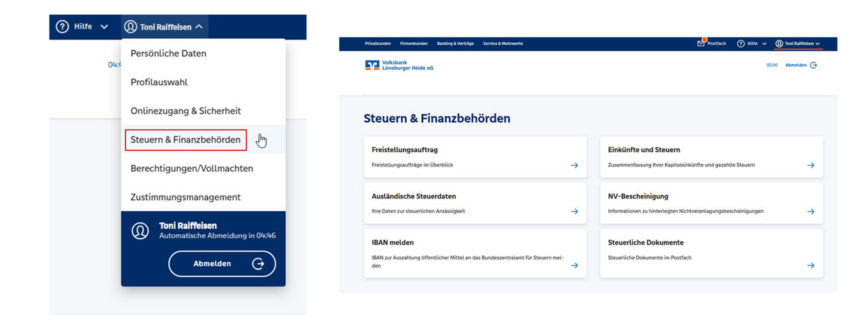
Task: Click 'Ihre Daten zur steuerlichen Ansässigkeit' text
Action: 418,211
